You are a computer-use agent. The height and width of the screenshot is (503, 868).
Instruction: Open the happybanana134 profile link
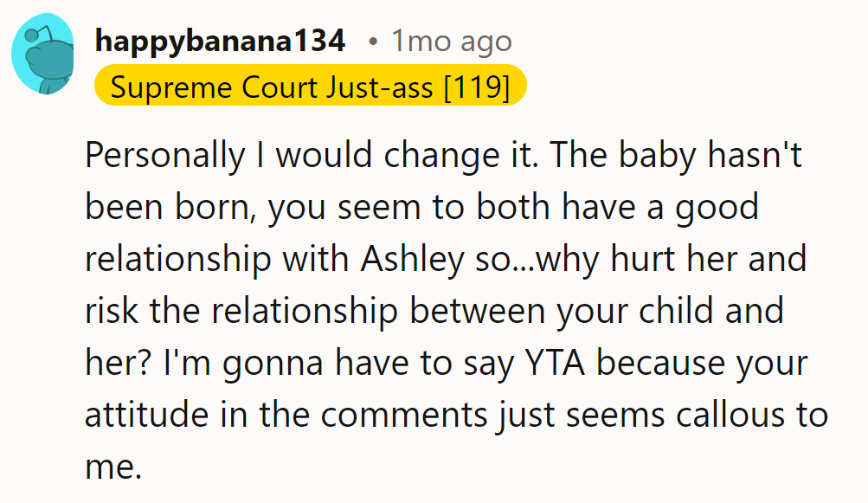pyautogui.click(x=220, y=40)
